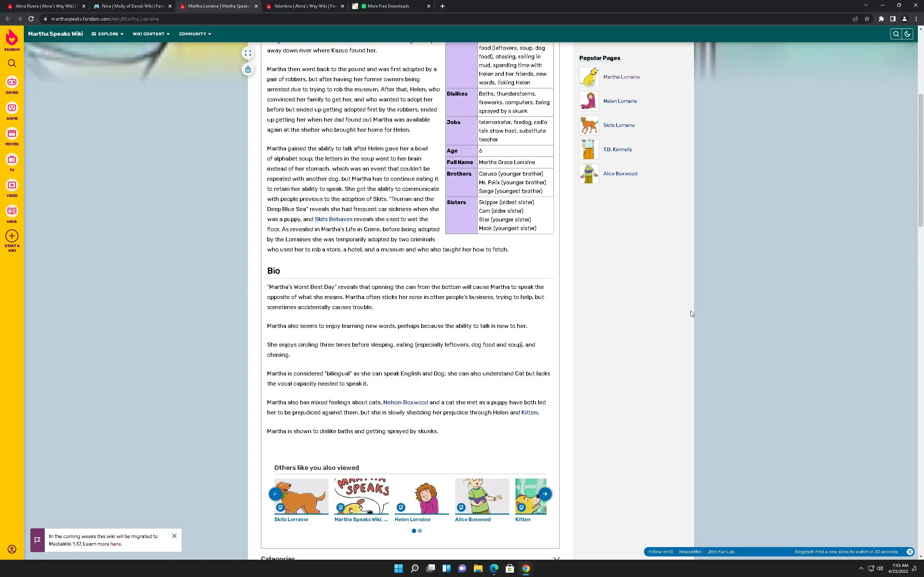Screen dimensions: 924x577
Task: Open the Fandom Games section icon
Action: (12, 83)
